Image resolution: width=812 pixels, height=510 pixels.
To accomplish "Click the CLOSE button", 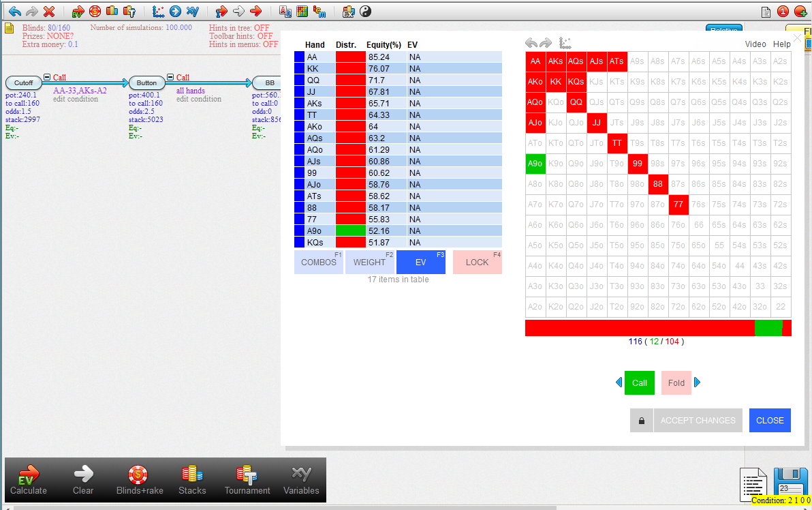I will [x=770, y=420].
